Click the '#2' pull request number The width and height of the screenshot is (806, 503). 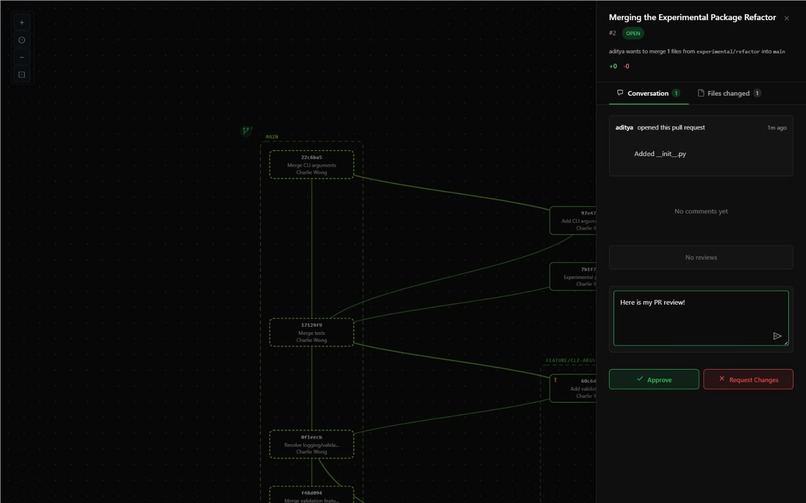(x=612, y=33)
